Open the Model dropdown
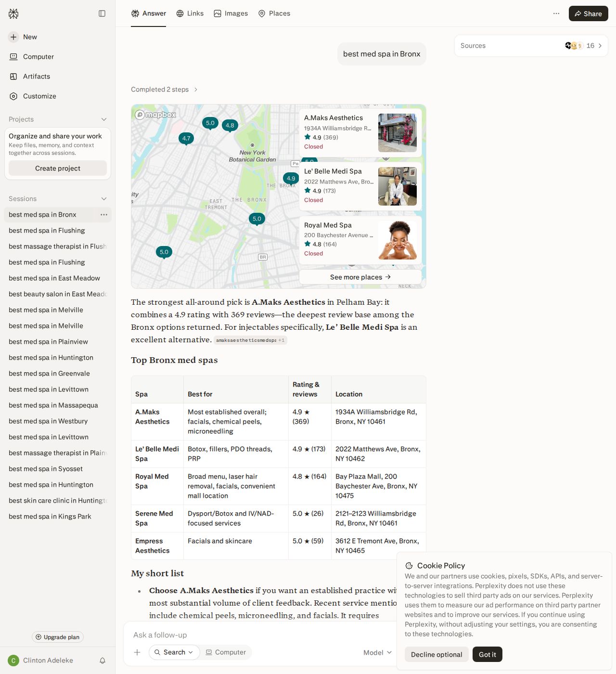The image size is (616, 674). coord(378,652)
